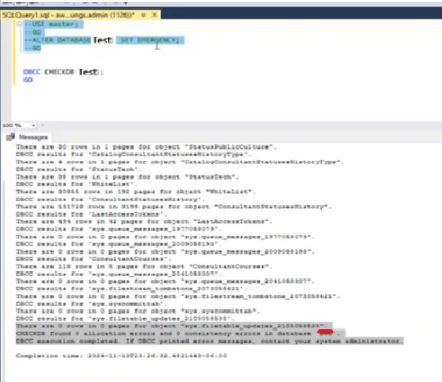Click the ALTER DATABASE SET EMERGENCY line
This screenshot has height=382, width=442.
(x=103, y=40)
